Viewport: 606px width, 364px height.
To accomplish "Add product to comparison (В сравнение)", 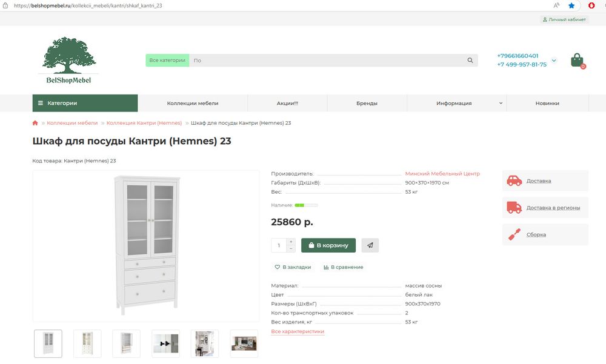I will pyautogui.click(x=343, y=267).
